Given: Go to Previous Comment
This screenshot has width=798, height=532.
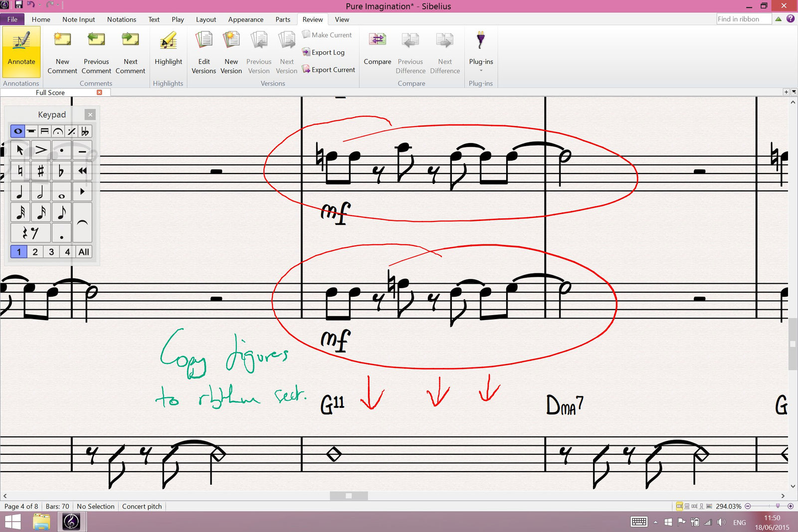Looking at the screenshot, I should 96,53.
